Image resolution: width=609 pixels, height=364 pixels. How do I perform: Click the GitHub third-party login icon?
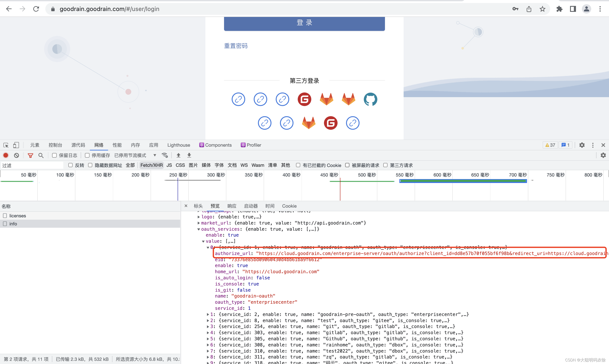pyautogui.click(x=370, y=99)
